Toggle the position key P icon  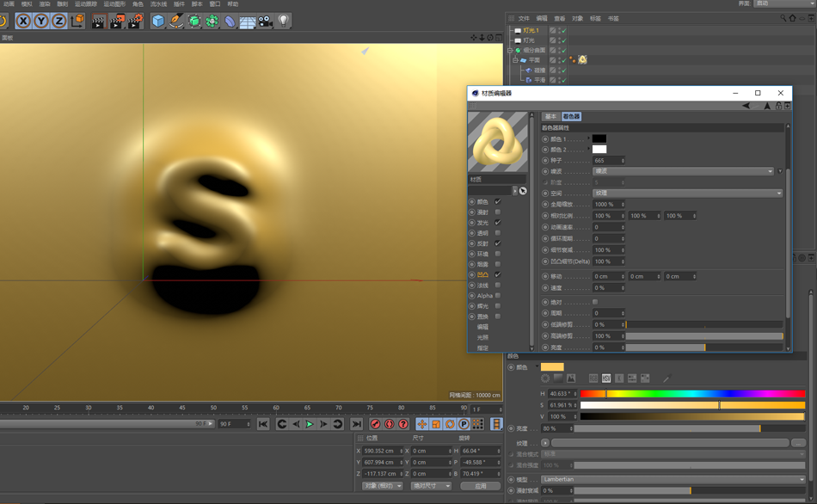pos(464,424)
